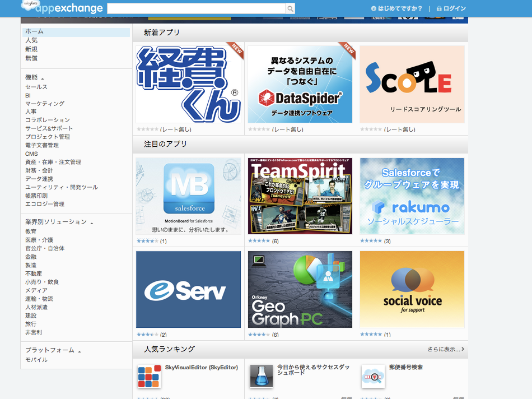Open the 旅行 industry link
The image size is (532, 399).
click(31, 324)
